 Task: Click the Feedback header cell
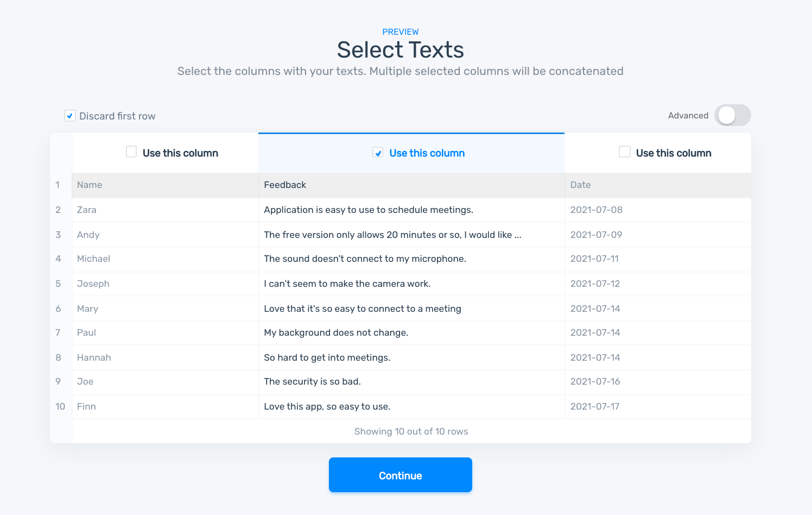(285, 185)
